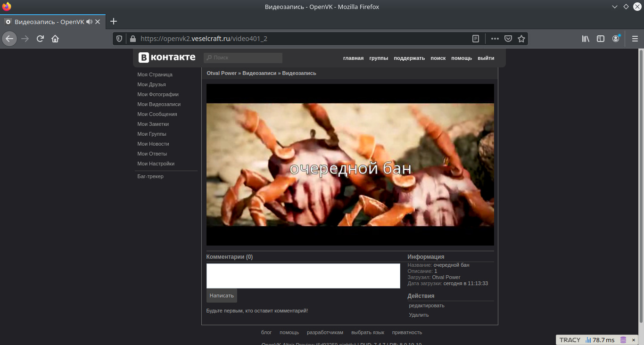Click the Tracy database queries icon
This screenshot has height=345, width=644.
[623, 340]
